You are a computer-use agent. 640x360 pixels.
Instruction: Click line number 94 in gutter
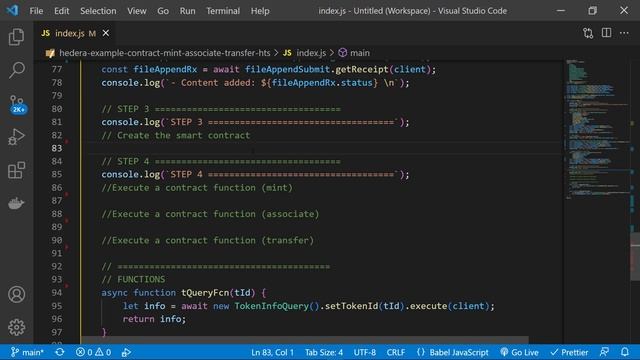click(56, 293)
